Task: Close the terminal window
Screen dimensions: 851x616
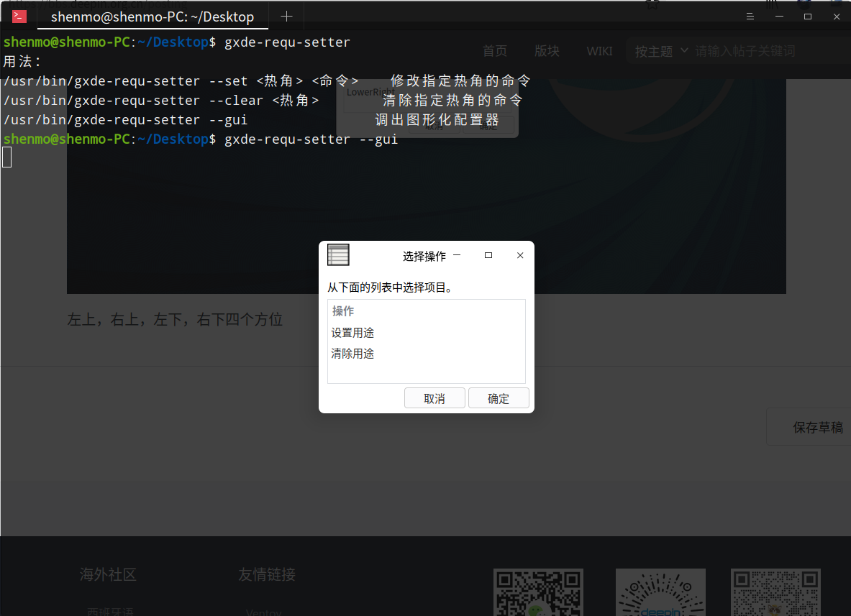Action: click(x=837, y=17)
